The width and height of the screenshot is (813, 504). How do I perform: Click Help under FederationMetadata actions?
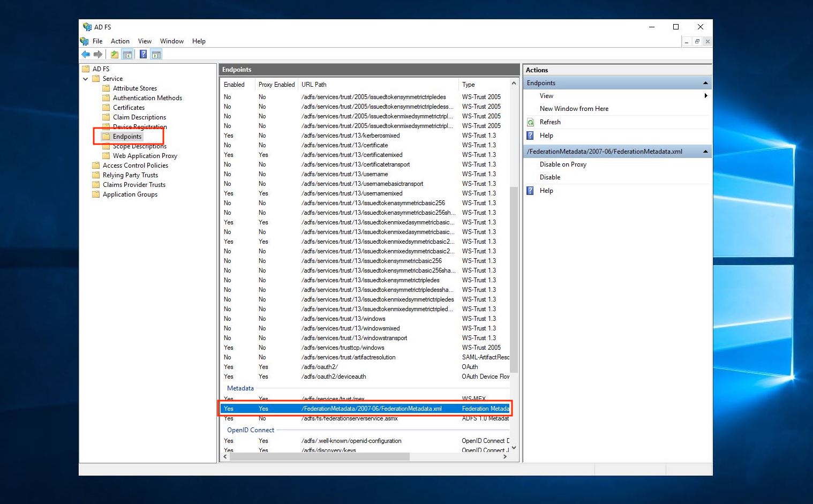[x=546, y=190]
